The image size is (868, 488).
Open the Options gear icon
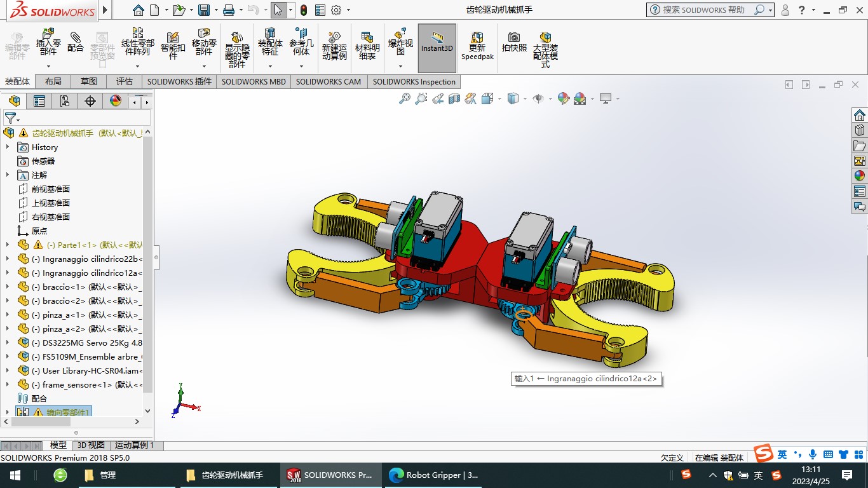[336, 10]
